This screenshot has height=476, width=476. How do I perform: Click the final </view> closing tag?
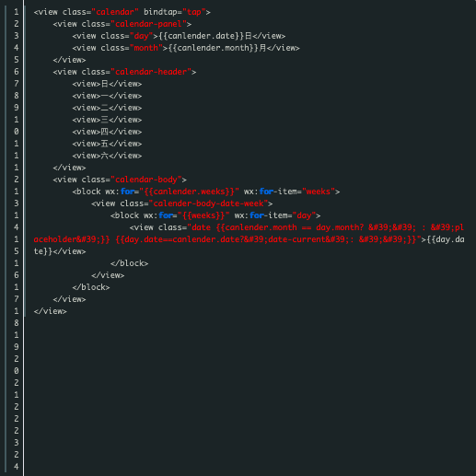tap(51, 311)
